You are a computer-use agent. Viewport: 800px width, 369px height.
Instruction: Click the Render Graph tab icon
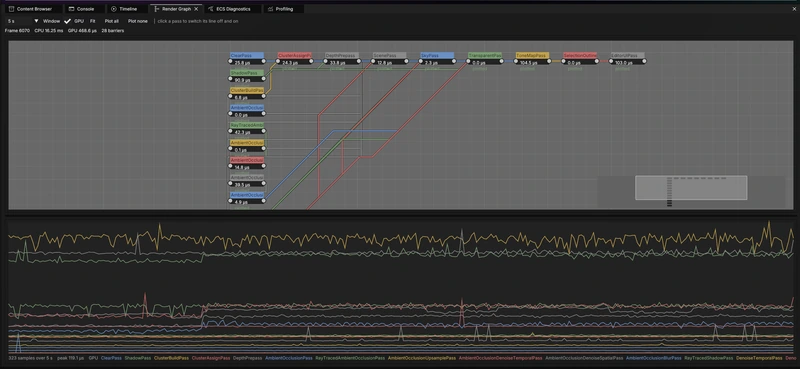(x=157, y=9)
